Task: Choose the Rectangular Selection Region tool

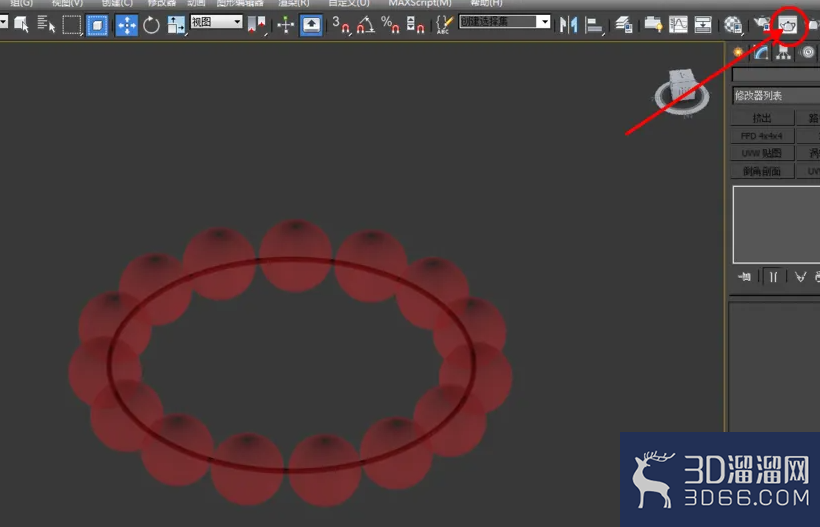Action: [x=72, y=25]
